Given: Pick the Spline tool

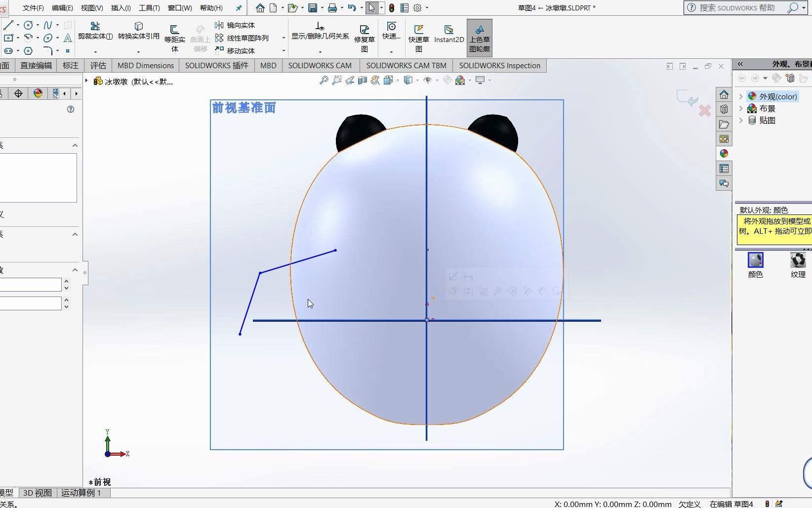Looking at the screenshot, I should click(48, 24).
